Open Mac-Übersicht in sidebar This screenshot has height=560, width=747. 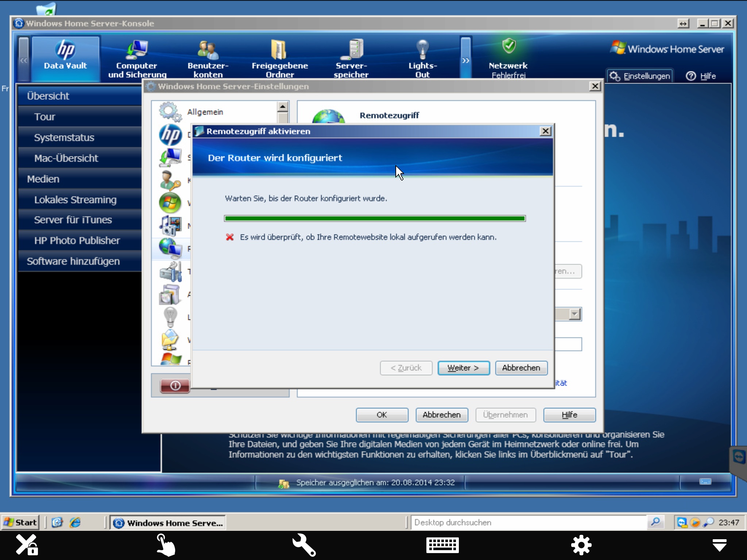pos(80,158)
